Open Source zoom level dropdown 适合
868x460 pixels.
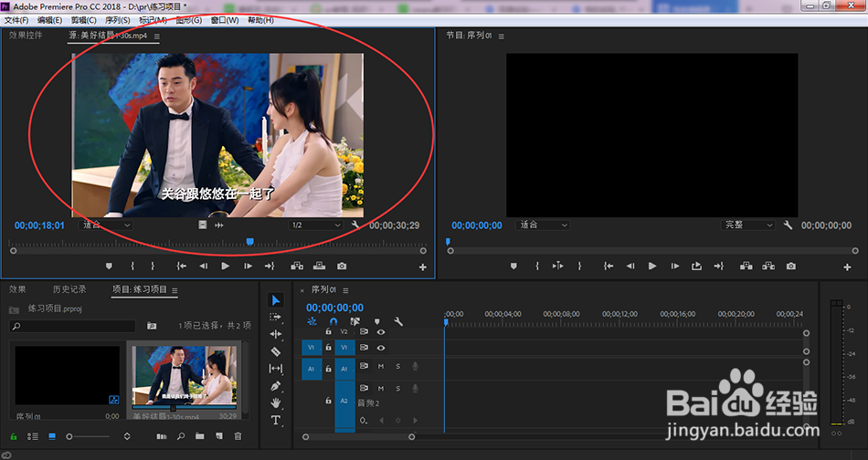pyautogui.click(x=107, y=225)
